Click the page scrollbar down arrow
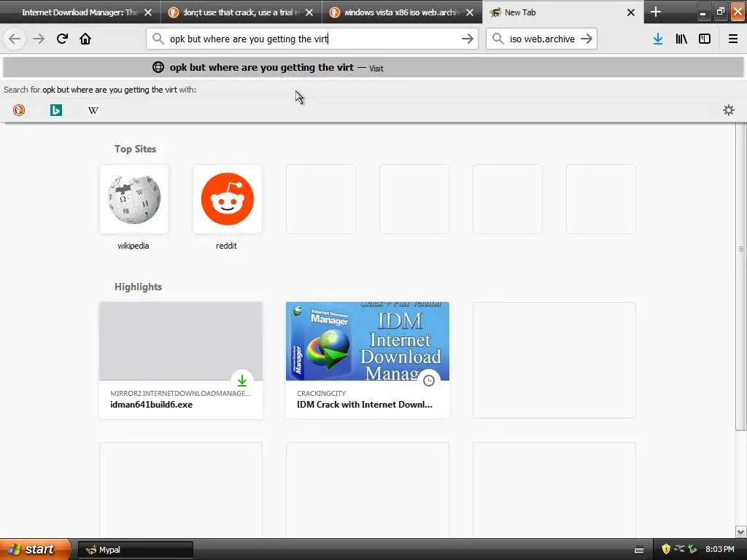Viewport: 747px width, 560px height. click(x=741, y=532)
